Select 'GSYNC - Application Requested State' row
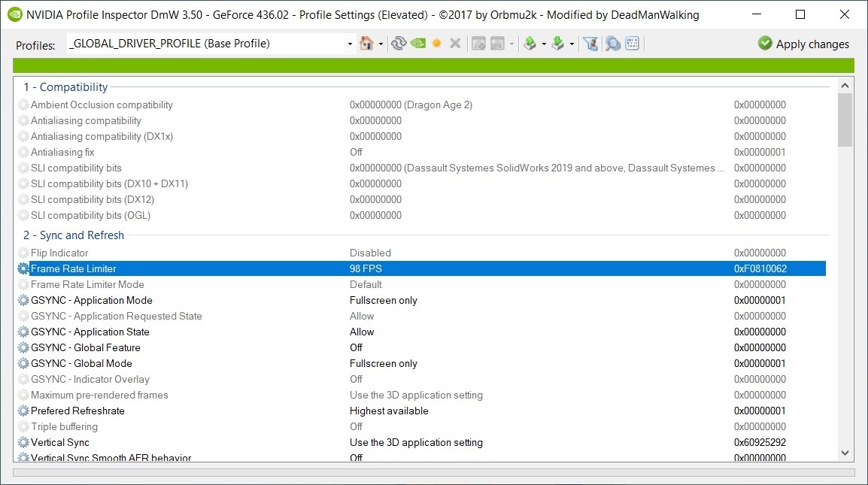Viewport: 868px width, 485px height. pyautogui.click(x=421, y=316)
